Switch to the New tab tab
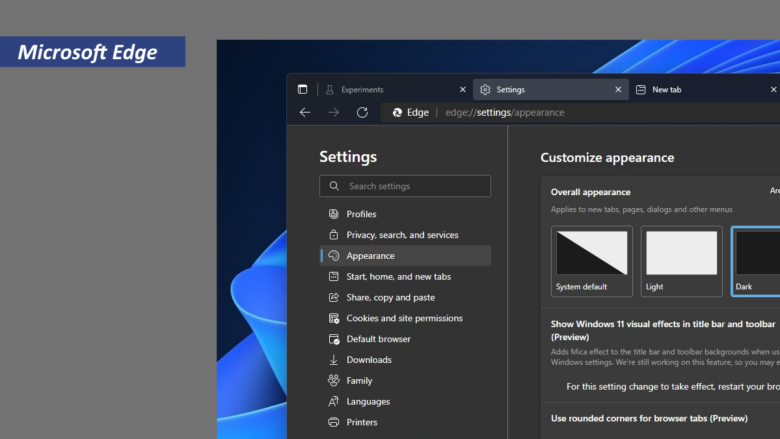This screenshot has width=780, height=439. pyautogui.click(x=706, y=89)
